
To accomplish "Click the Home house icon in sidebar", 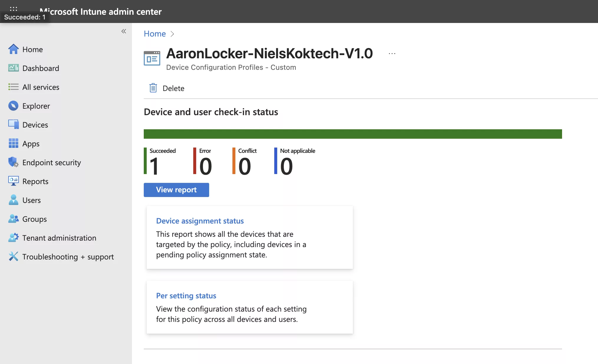I will 13,49.
